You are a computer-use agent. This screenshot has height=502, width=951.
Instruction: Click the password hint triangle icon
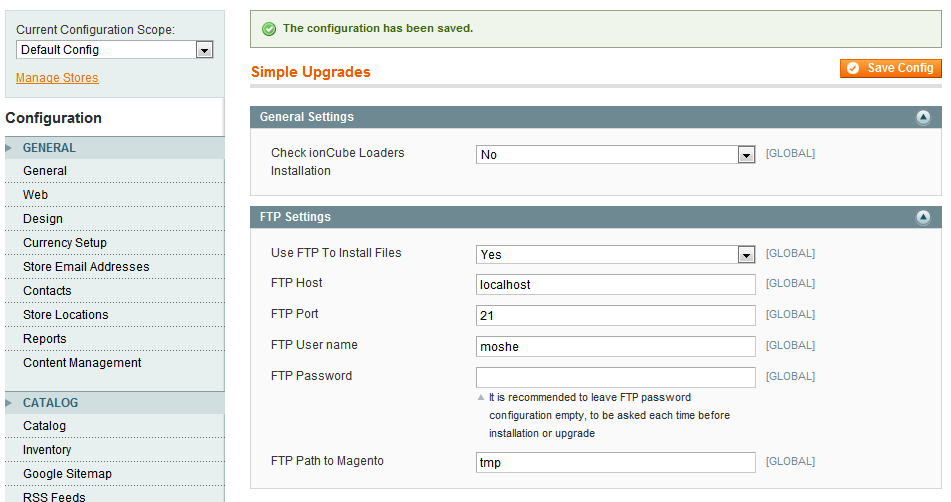coord(480,398)
